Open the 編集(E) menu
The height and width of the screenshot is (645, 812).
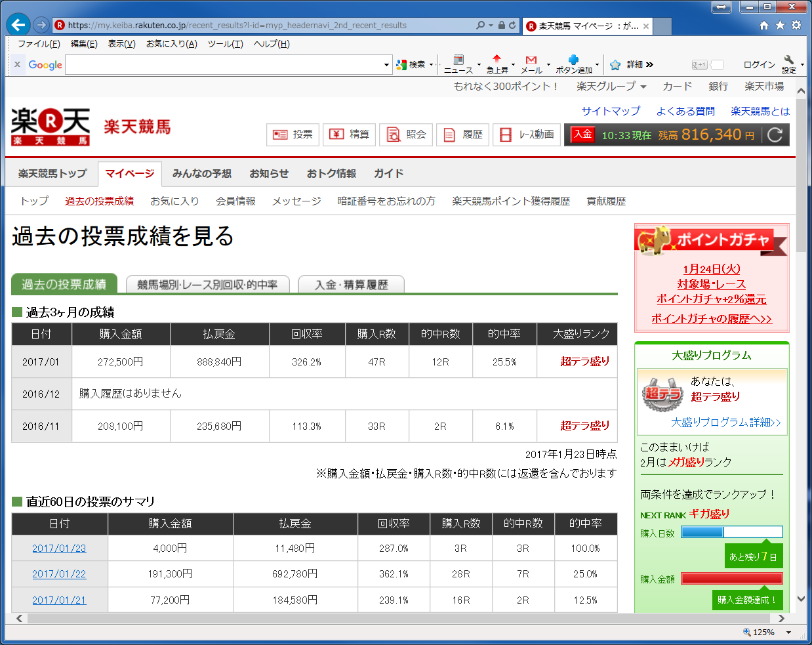[x=84, y=44]
